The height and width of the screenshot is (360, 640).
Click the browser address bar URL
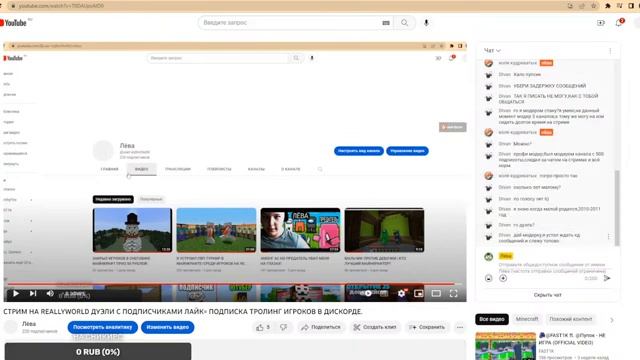pyautogui.click(x=61, y=6)
